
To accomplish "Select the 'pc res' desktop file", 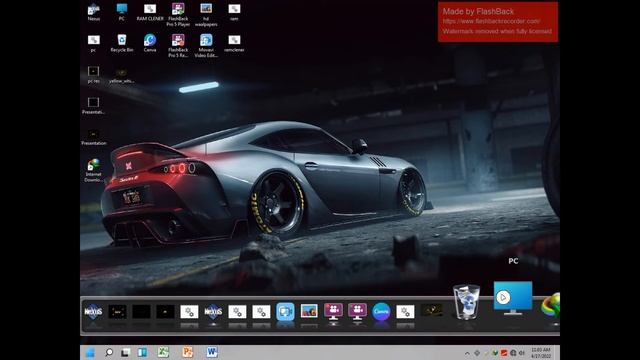I will click(x=93, y=74).
